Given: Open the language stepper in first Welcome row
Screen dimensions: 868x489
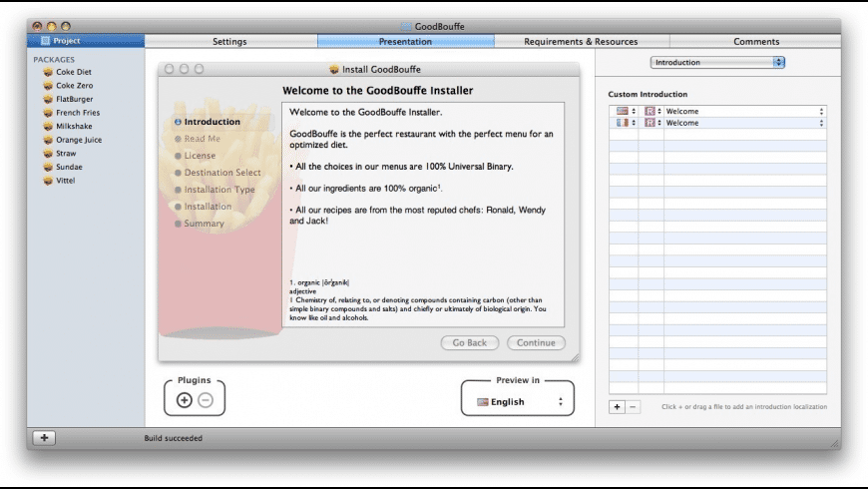Looking at the screenshot, I should (634, 112).
